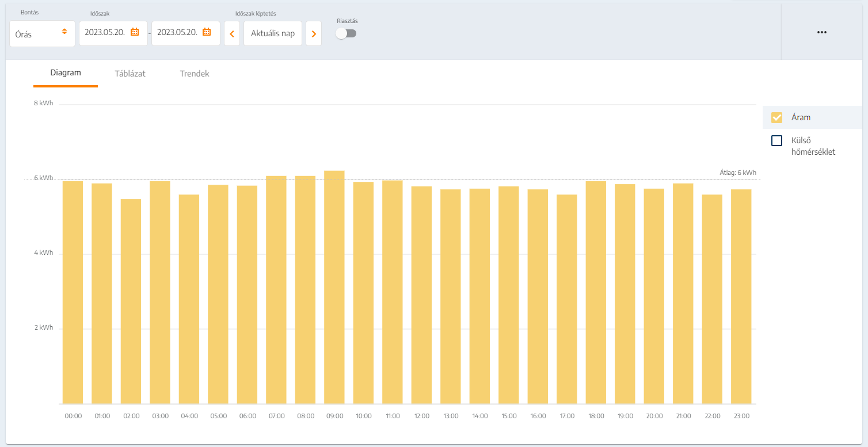This screenshot has width=868, height=447.
Task: Select the Diagram tab
Action: (66, 73)
